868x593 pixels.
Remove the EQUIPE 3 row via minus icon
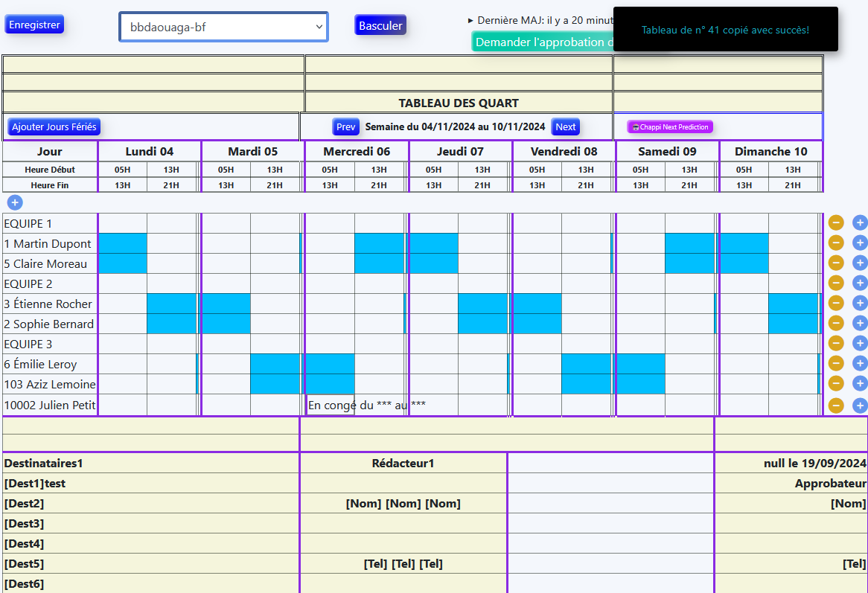pos(836,344)
